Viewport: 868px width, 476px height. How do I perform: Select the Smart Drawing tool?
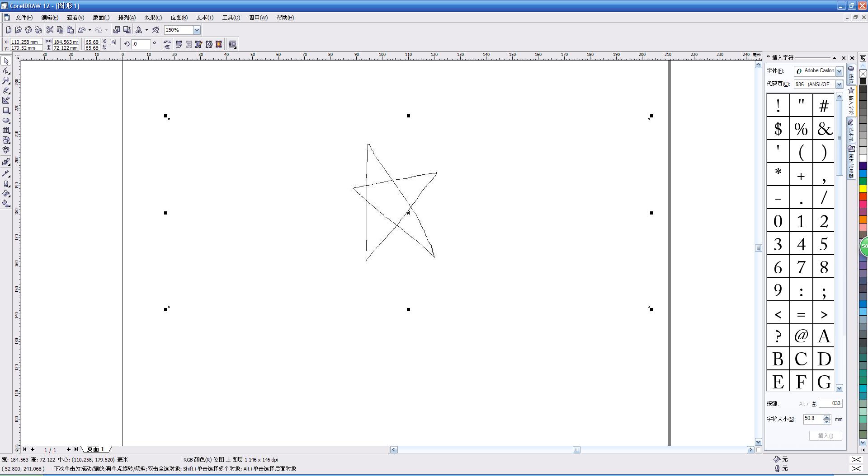[6, 101]
